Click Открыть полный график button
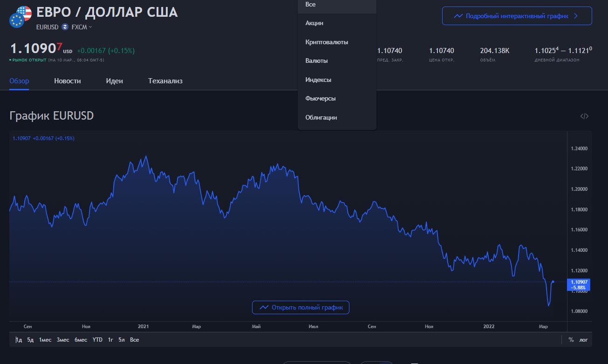 [301, 308]
